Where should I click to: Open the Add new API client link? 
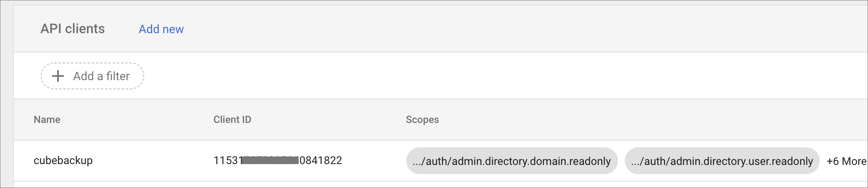pyautogui.click(x=161, y=29)
